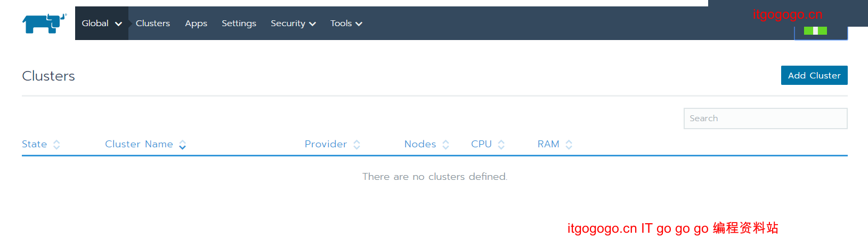Go to the Clusters nav item
The width and height of the screenshot is (868, 237).
(x=153, y=23)
